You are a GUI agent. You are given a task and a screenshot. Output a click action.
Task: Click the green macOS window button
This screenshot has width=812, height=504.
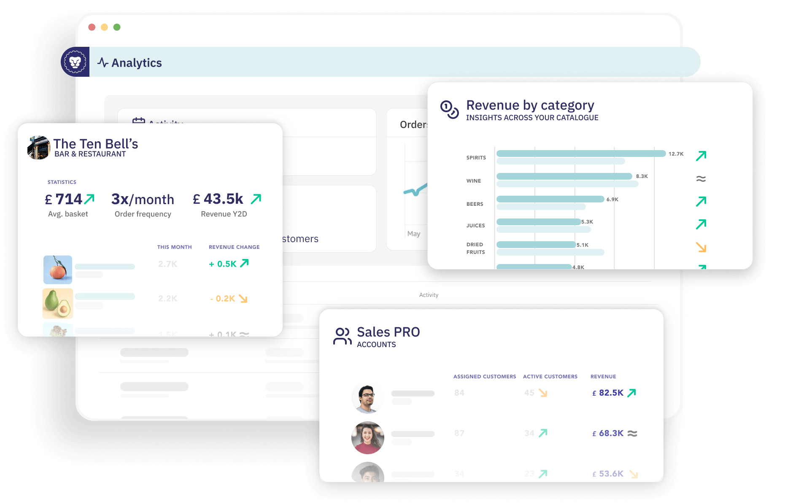[x=117, y=27]
